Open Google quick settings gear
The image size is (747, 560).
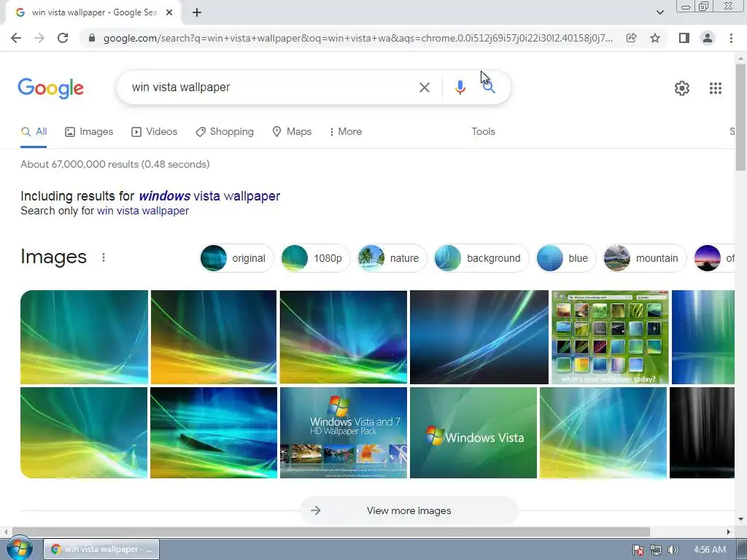point(682,88)
